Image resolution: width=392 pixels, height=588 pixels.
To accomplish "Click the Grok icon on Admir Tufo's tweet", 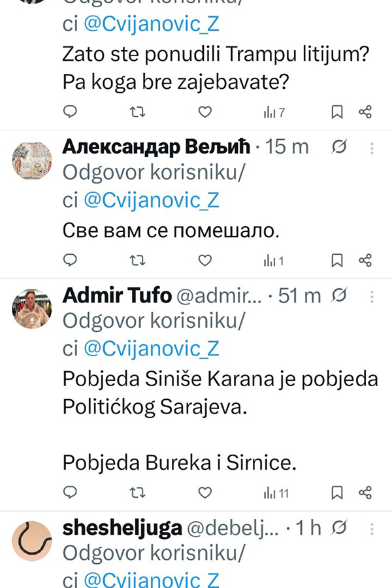I will (x=339, y=296).
